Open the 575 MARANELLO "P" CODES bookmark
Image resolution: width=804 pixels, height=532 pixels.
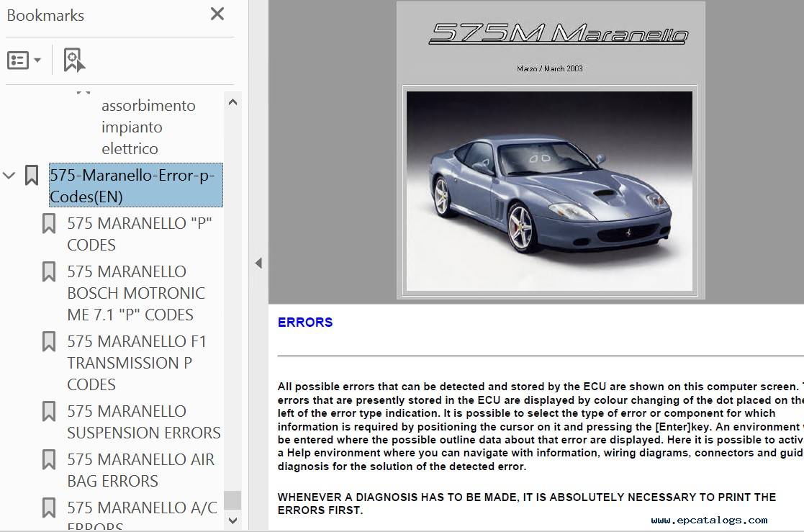pyautogui.click(x=140, y=234)
